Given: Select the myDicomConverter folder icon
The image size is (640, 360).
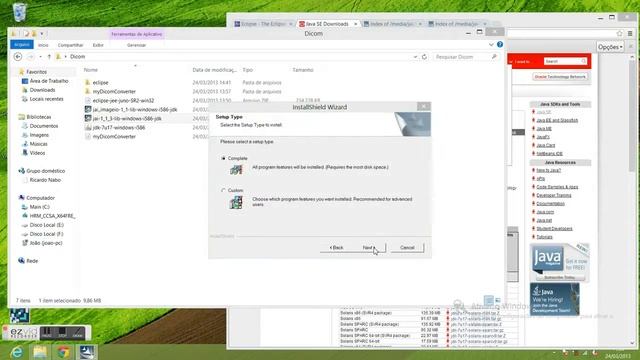Looking at the screenshot, I should [x=87, y=91].
